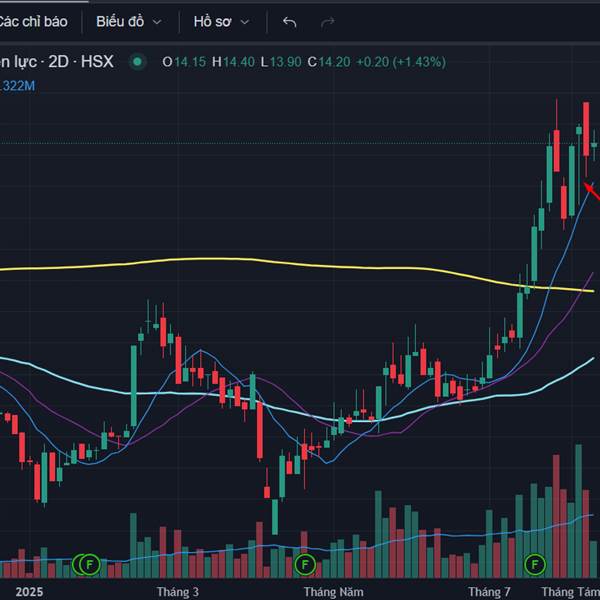Image resolution: width=600 pixels, height=600 pixels.
Task: Click the Tháng 7 time axis label
Action: pyautogui.click(x=489, y=592)
